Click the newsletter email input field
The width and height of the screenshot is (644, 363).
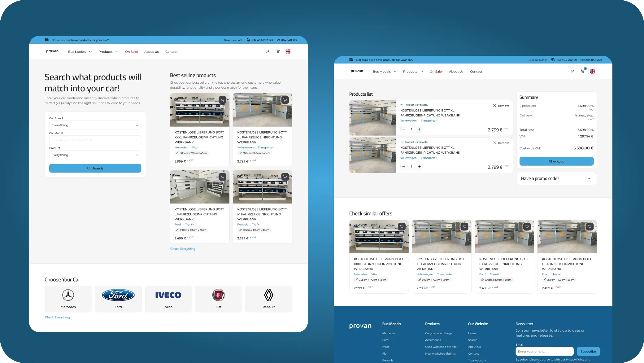pos(544,352)
